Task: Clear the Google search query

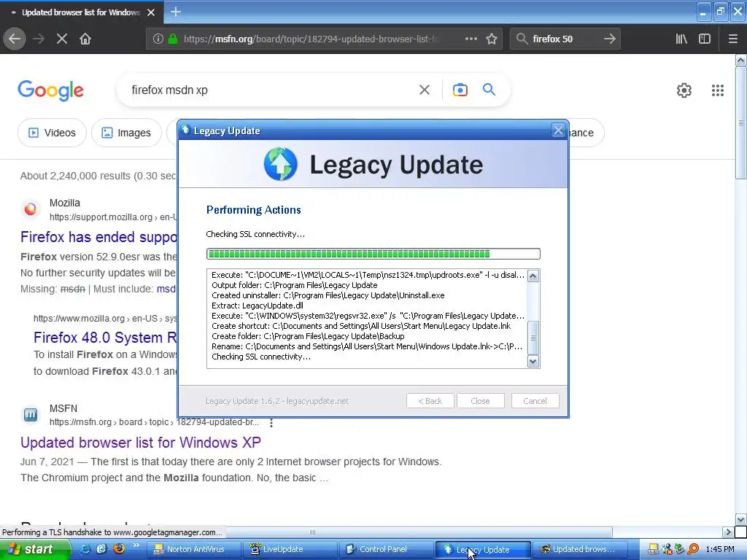Action: click(425, 90)
